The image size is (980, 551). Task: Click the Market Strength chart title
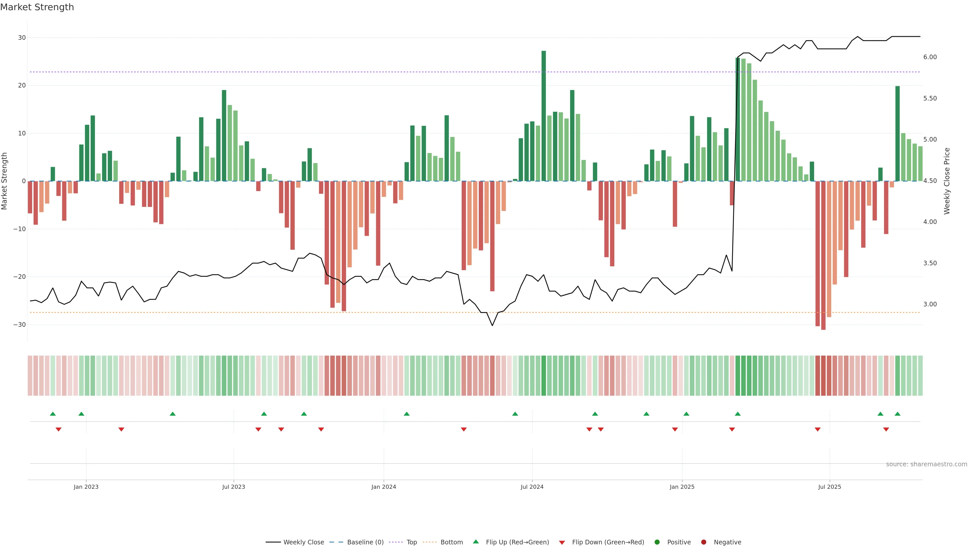click(x=37, y=7)
